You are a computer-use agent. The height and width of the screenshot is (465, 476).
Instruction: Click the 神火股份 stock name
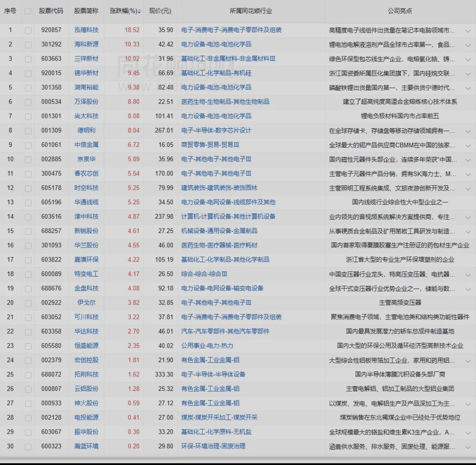(86, 403)
